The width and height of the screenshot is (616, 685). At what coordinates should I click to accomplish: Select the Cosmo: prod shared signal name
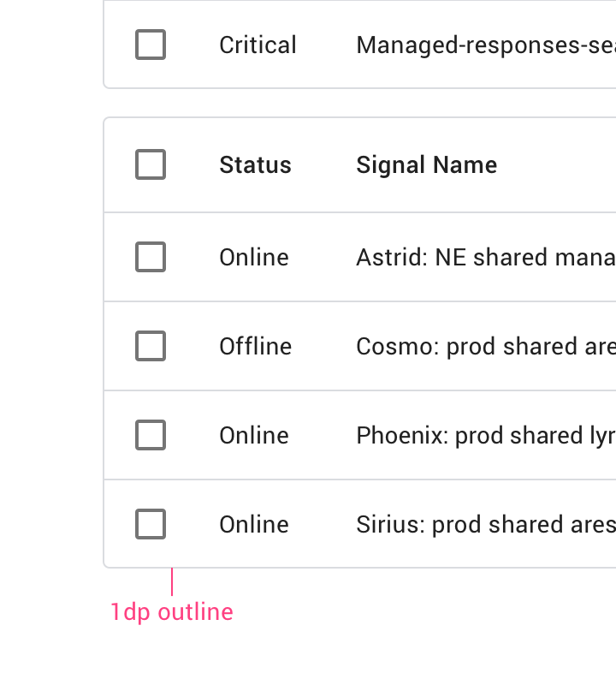pyautogui.click(x=486, y=347)
